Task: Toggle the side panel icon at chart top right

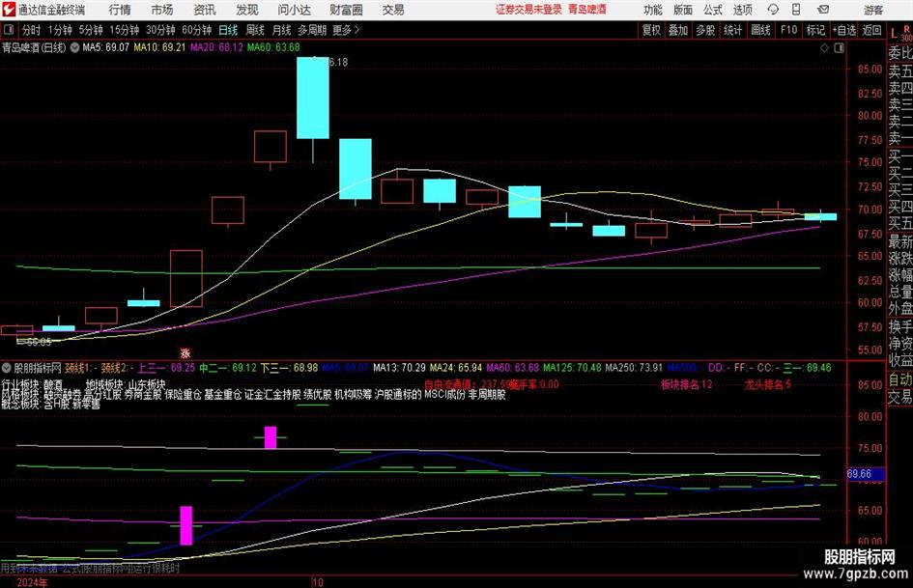Action: (839, 48)
